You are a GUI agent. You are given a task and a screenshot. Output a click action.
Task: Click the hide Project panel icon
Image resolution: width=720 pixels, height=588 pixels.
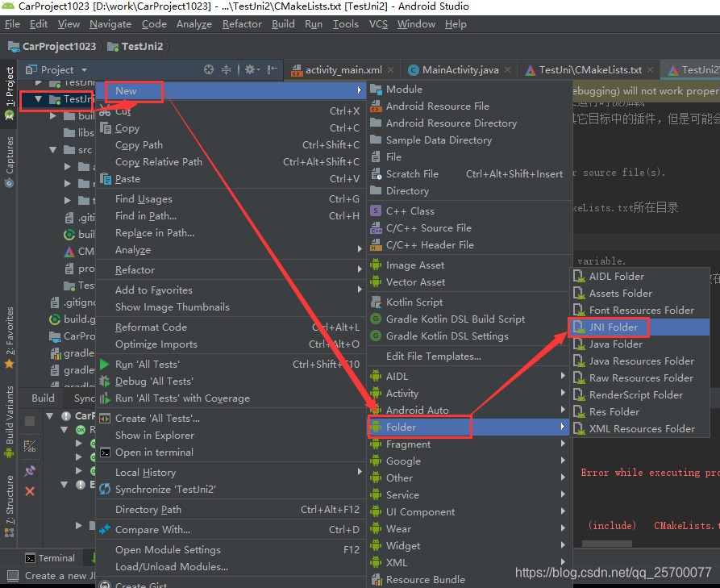[273, 69]
